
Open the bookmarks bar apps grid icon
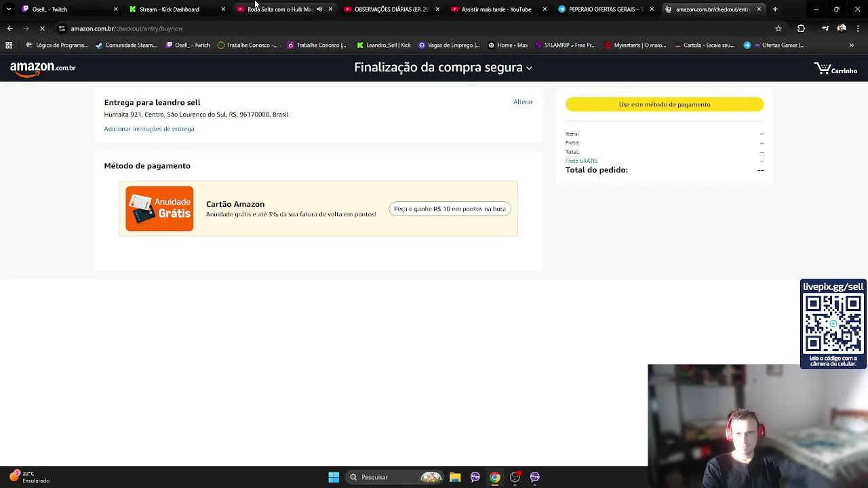pos(9,45)
